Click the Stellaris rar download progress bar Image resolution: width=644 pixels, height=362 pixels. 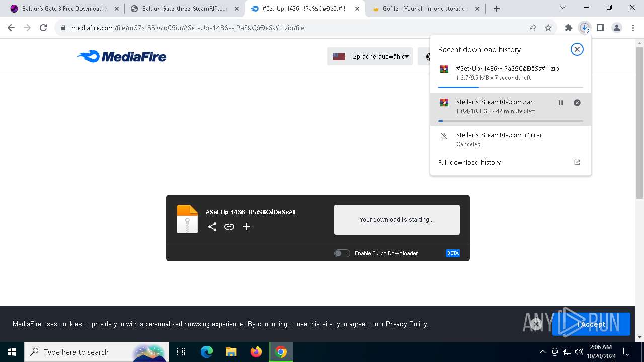coord(511,121)
